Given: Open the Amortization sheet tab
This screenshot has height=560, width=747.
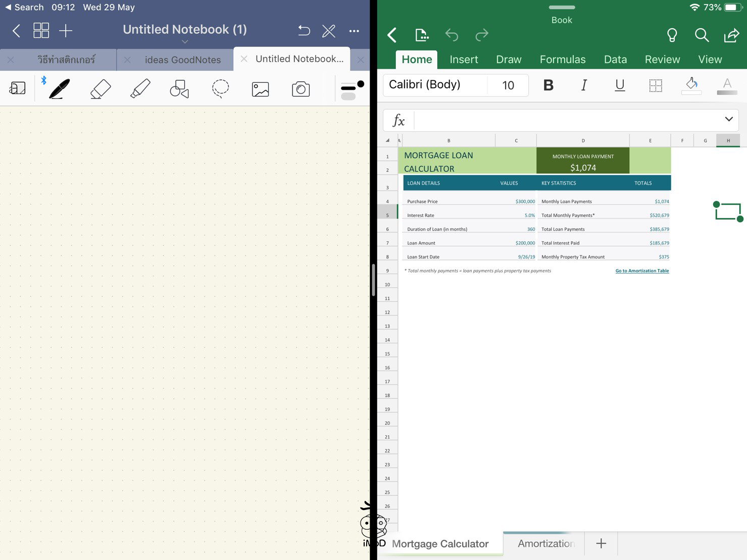Looking at the screenshot, I should [545, 543].
